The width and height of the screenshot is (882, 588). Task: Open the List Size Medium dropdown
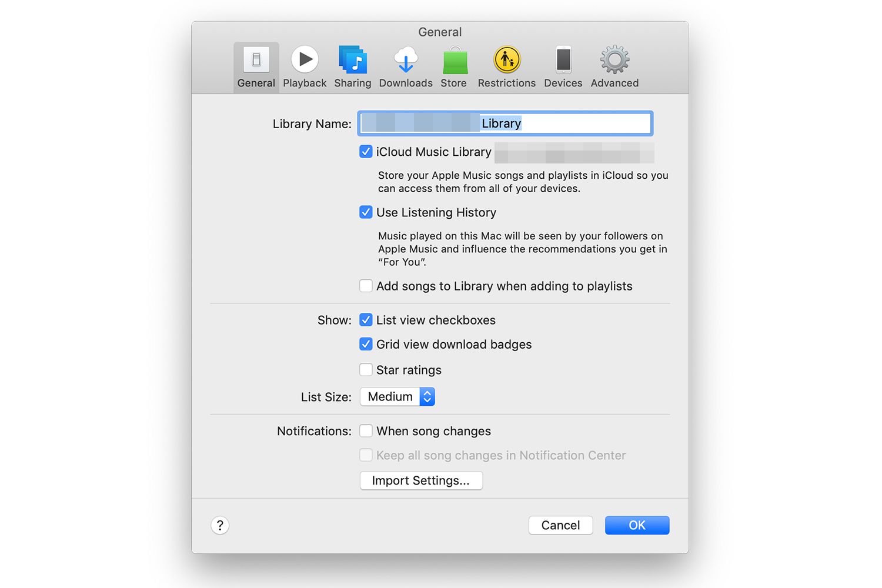[x=397, y=397]
